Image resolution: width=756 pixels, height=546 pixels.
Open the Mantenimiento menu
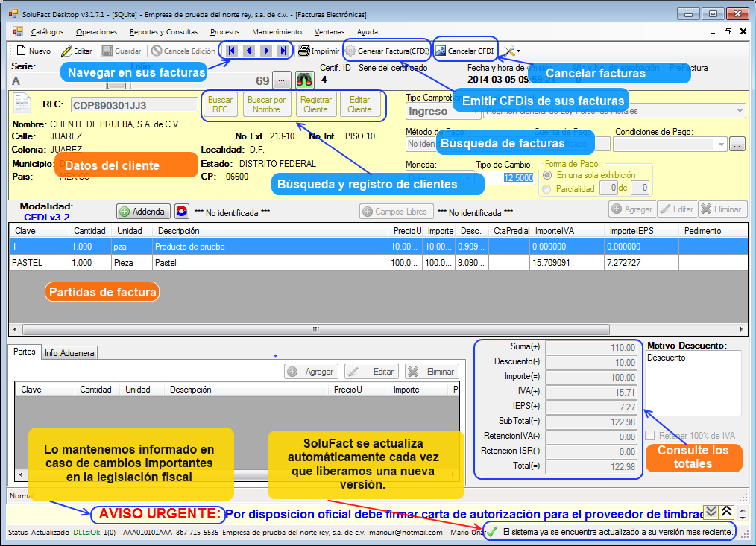pyautogui.click(x=277, y=32)
